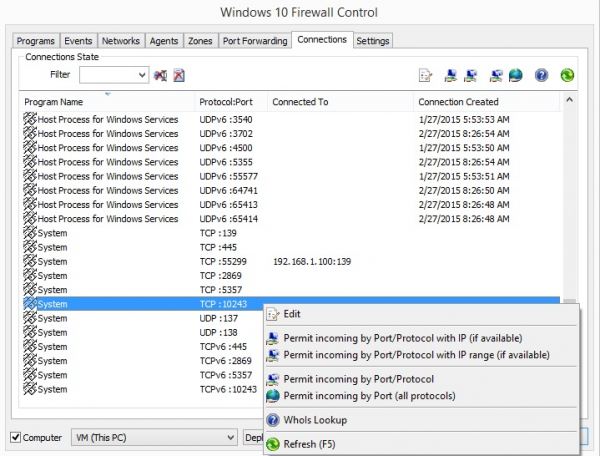Click timestamp 1/27/2015 5:53:53 AM
This screenshot has width=600, height=456.
coord(464,119)
